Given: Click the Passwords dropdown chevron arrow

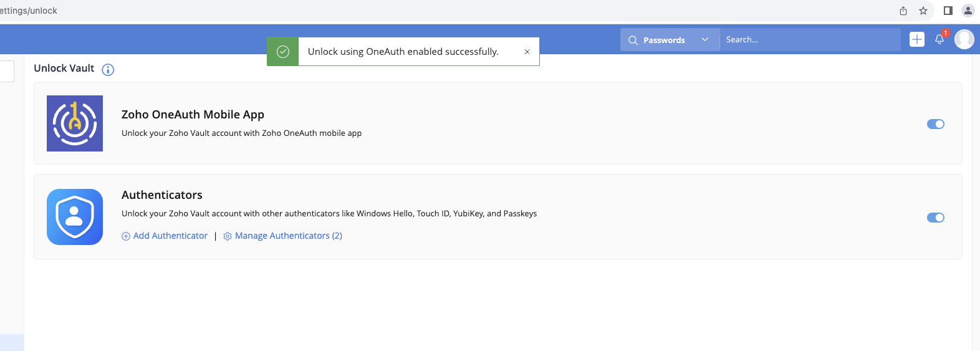Looking at the screenshot, I should coord(705,40).
